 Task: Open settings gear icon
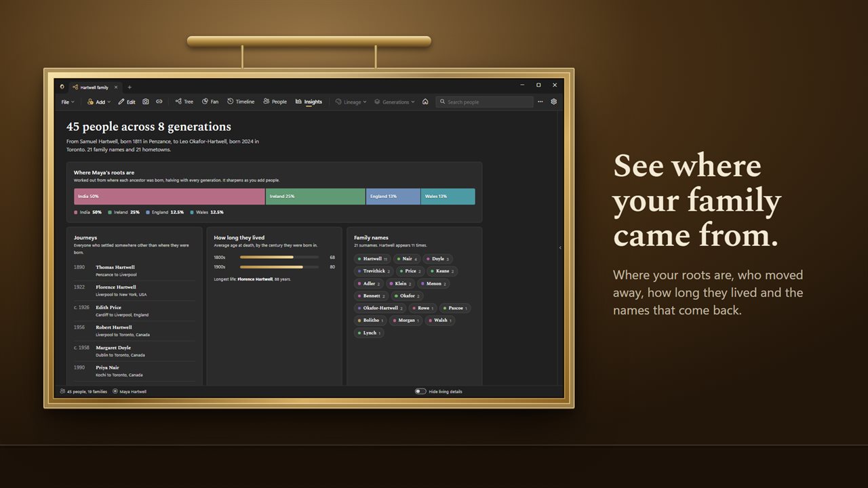pyautogui.click(x=553, y=102)
